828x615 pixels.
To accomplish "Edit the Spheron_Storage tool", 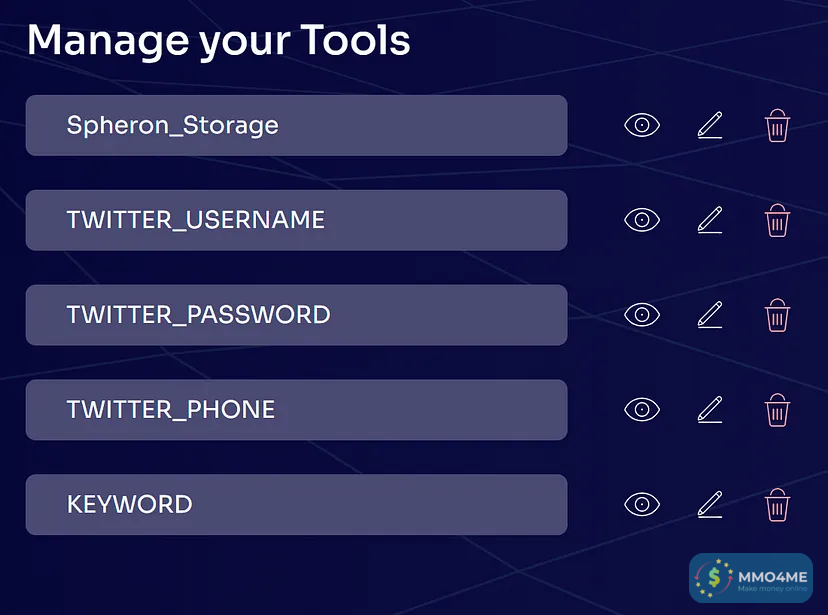I will (709, 125).
